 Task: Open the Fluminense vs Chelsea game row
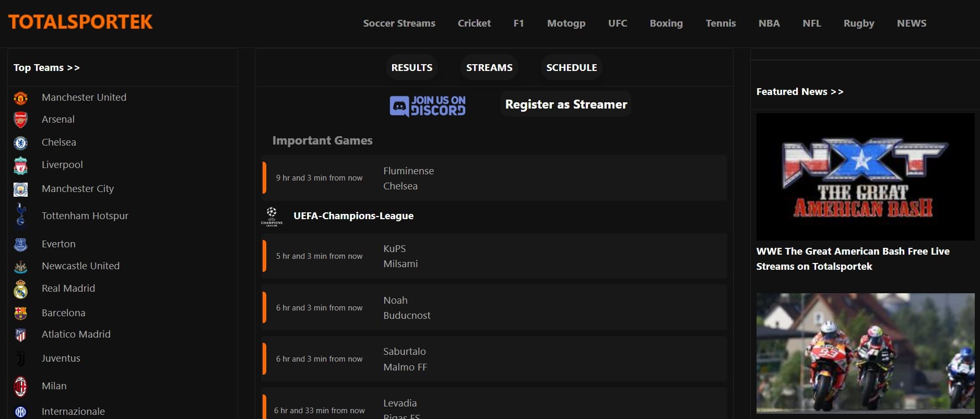[494, 178]
